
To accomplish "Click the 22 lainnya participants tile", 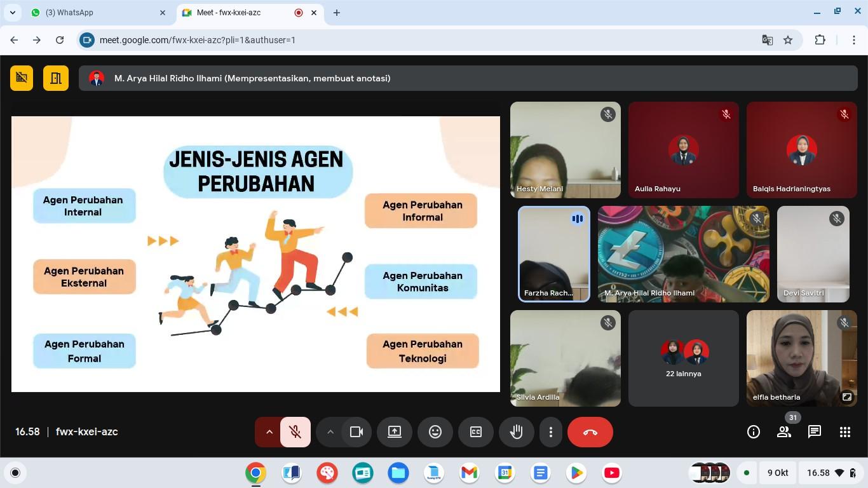I will click(683, 358).
